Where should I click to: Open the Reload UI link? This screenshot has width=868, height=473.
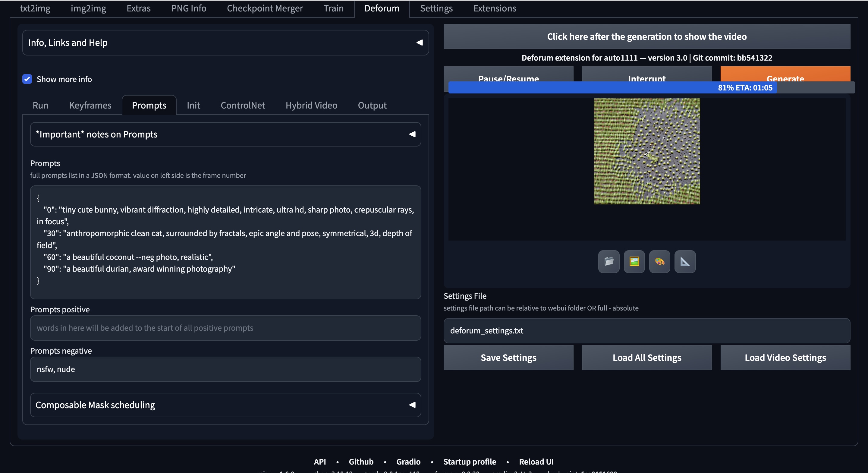536,462
